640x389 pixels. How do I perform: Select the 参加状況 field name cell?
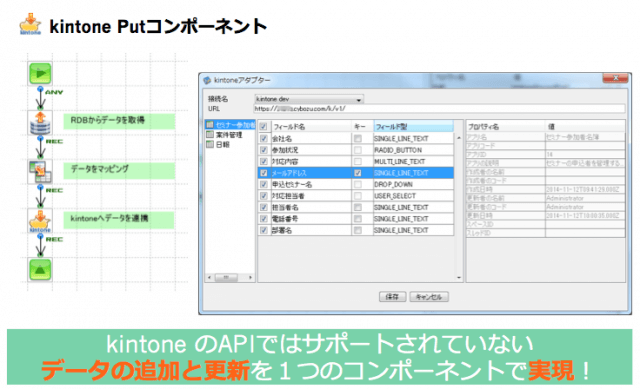310,150
